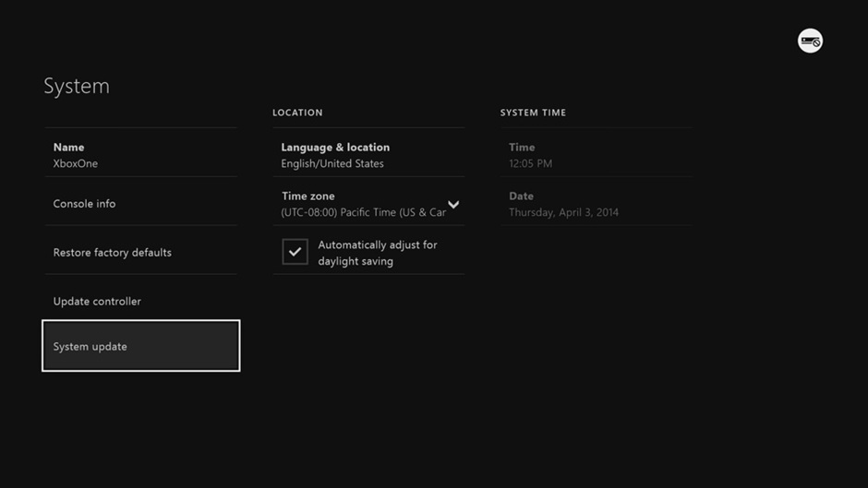Click the XboxOne console name value
This screenshot has height=488, width=868.
click(76, 163)
